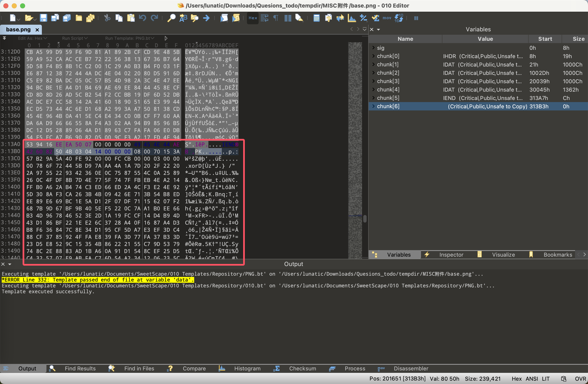This screenshot has width=588, height=384.
Task: Click the Close file folder icon
Action: tap(79, 18)
